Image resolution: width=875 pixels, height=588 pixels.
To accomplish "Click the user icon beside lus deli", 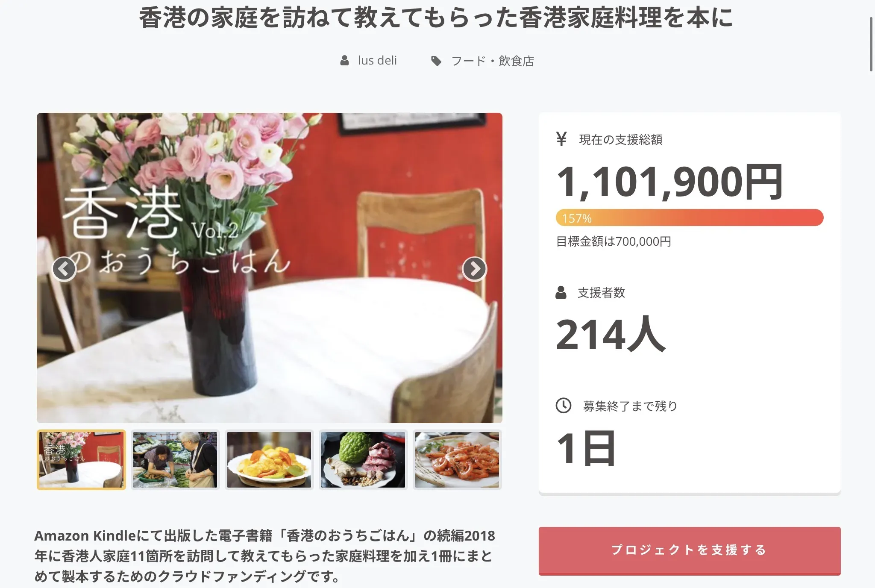I will pyautogui.click(x=344, y=61).
